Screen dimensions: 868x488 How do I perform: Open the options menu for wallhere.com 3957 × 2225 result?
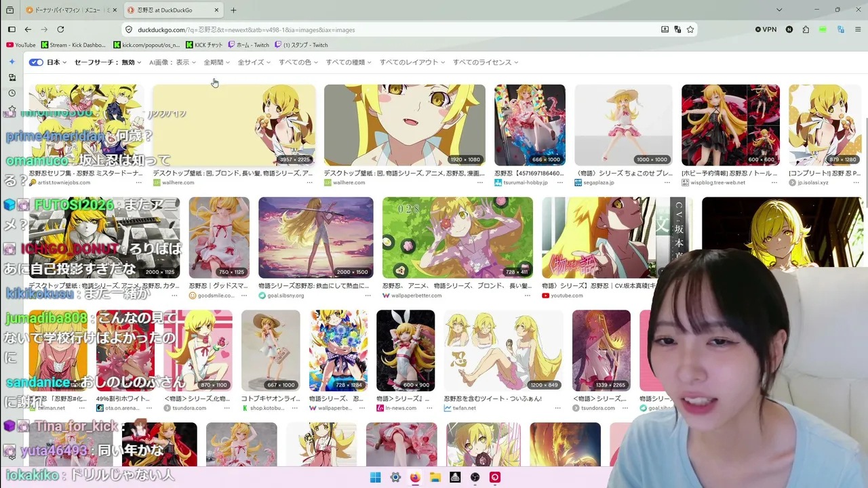coord(311,182)
